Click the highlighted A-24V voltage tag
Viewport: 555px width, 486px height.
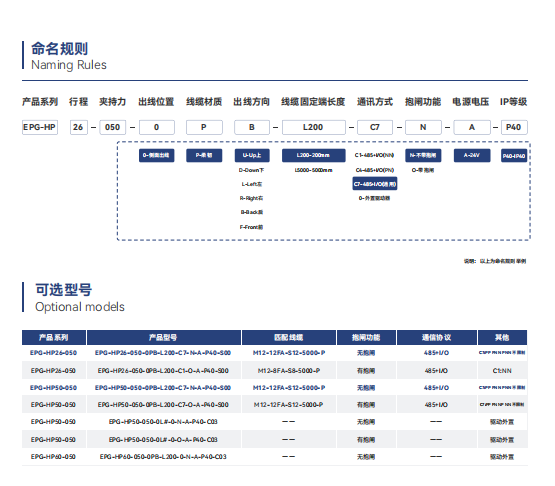click(472, 155)
